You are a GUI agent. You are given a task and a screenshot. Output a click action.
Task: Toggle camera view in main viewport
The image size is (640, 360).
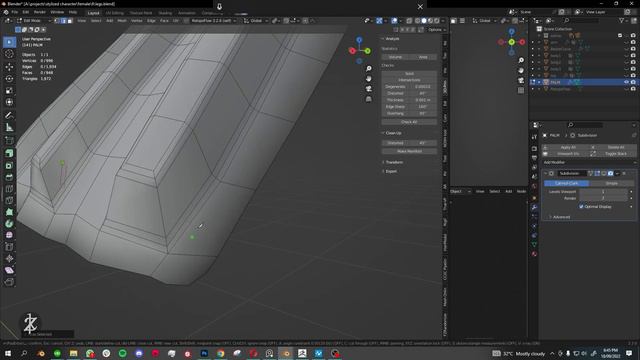click(369, 89)
